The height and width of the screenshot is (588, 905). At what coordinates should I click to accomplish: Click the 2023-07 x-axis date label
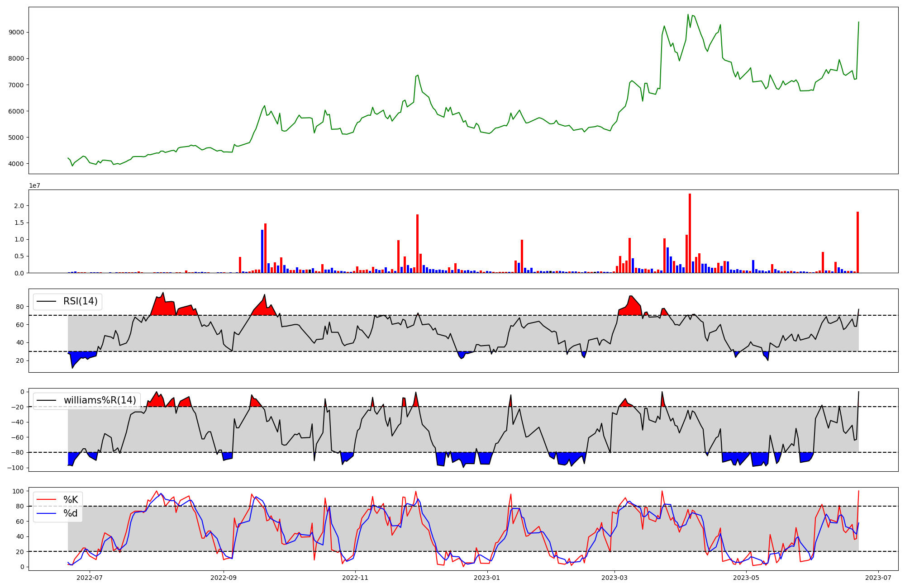878,578
